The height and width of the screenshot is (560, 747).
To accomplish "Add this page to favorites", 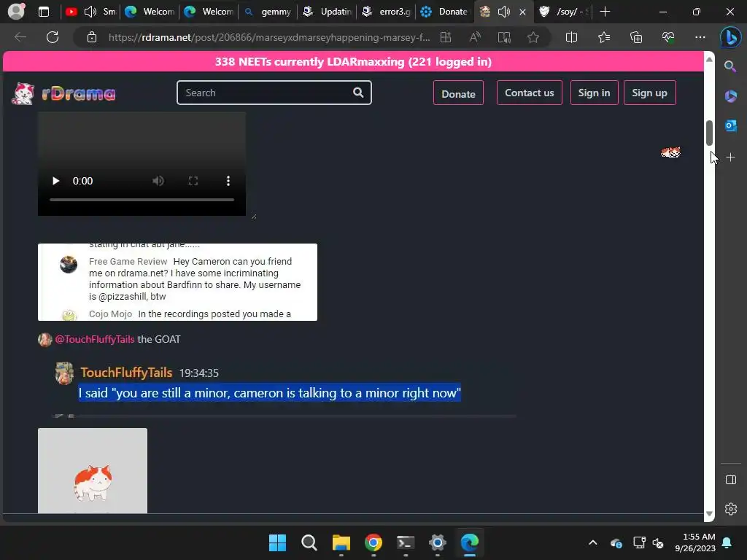I will [533, 37].
